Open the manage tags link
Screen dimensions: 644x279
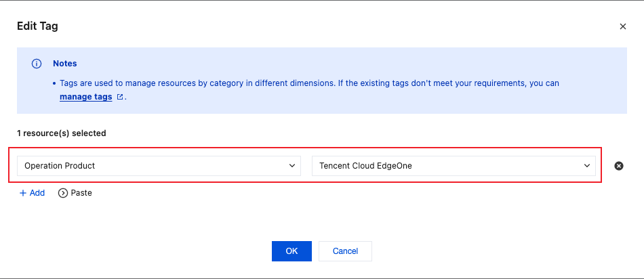86,97
